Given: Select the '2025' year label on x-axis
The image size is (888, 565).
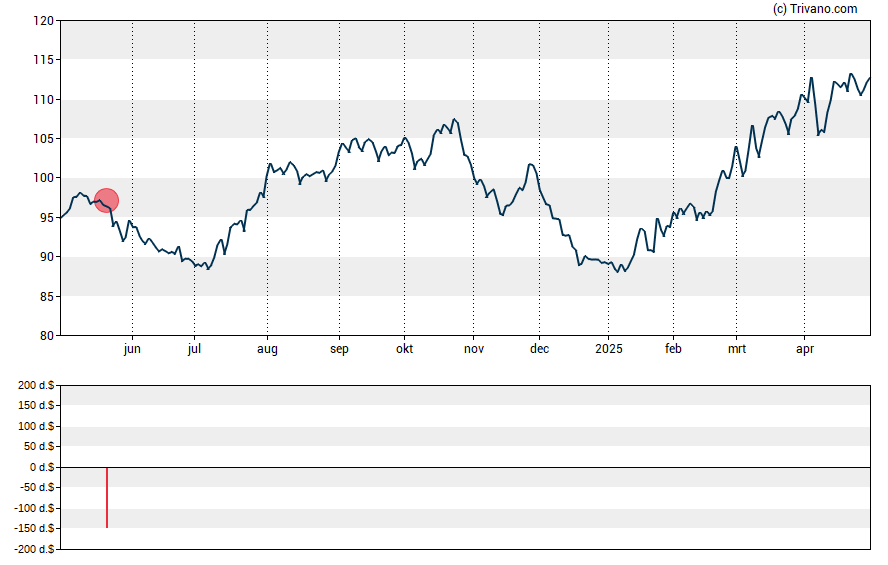Looking at the screenshot, I should tap(609, 349).
